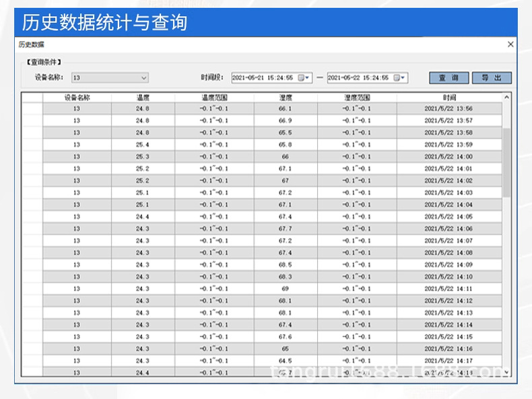The image size is (532, 399).
Task: Click the table vertical scrollbar thumb
Action: coord(506,162)
